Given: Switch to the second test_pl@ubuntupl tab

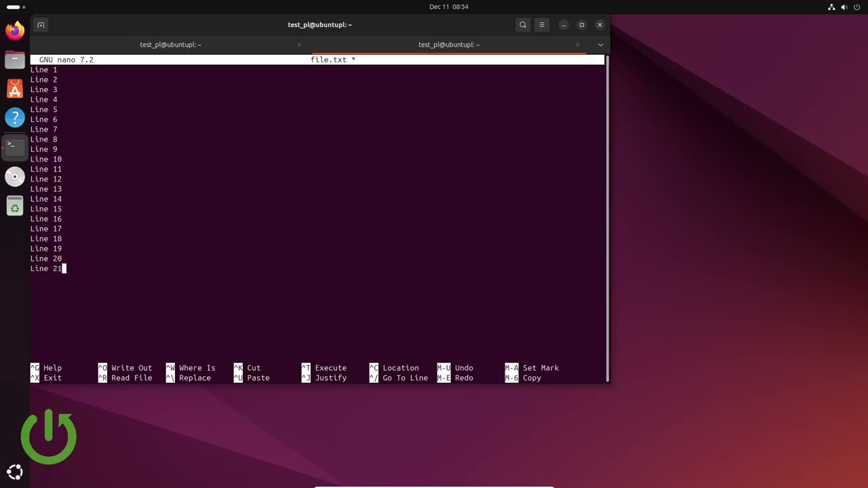Looking at the screenshot, I should [449, 45].
